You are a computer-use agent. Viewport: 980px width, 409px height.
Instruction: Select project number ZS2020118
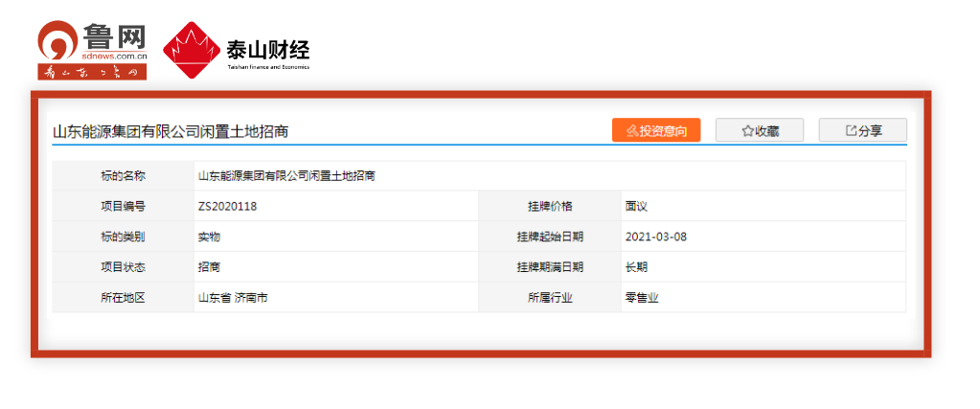pos(227,206)
